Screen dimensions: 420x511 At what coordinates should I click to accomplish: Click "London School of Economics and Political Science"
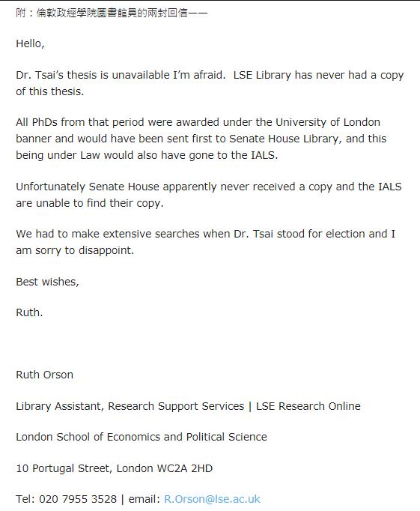tap(141, 437)
